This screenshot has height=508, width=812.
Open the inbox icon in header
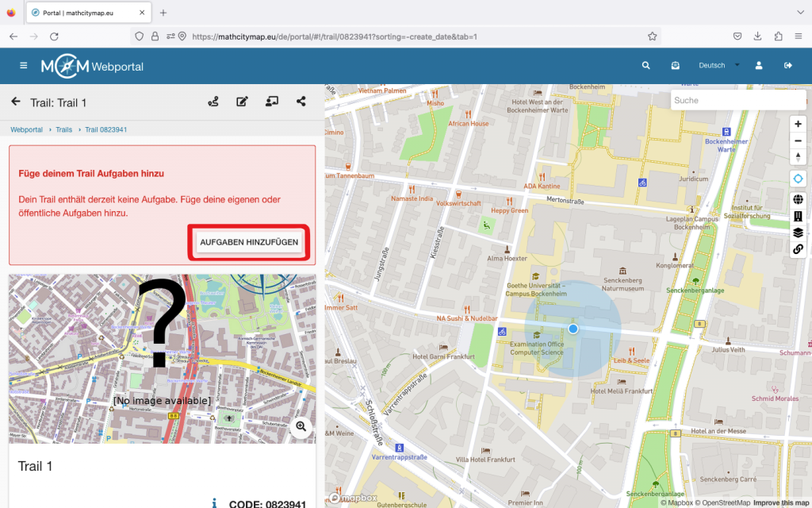point(675,66)
